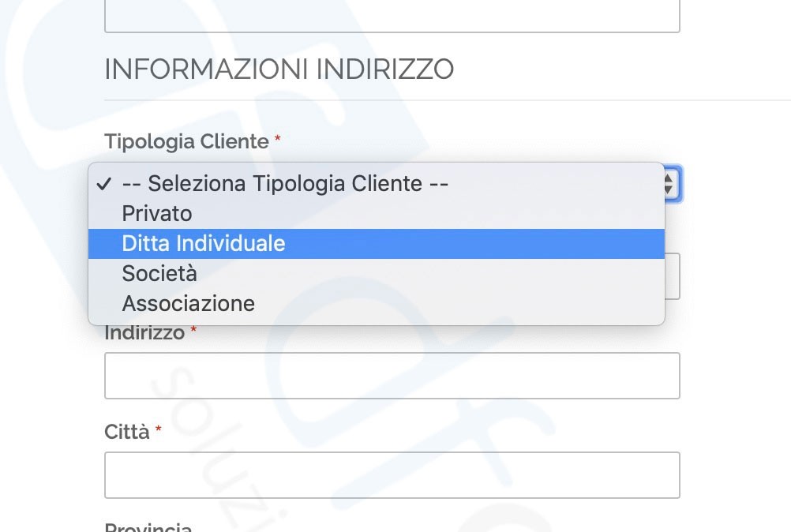Click the divider line under the section heading
The image size is (791, 532).
click(x=448, y=100)
